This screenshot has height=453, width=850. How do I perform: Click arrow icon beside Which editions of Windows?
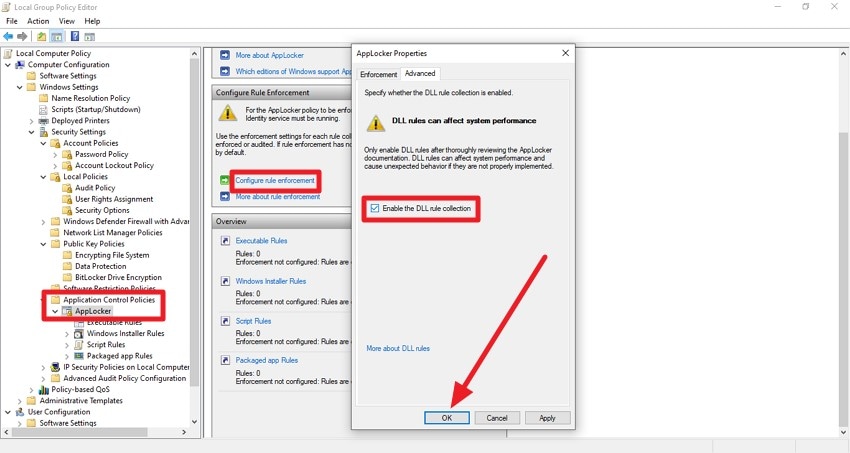coord(225,71)
